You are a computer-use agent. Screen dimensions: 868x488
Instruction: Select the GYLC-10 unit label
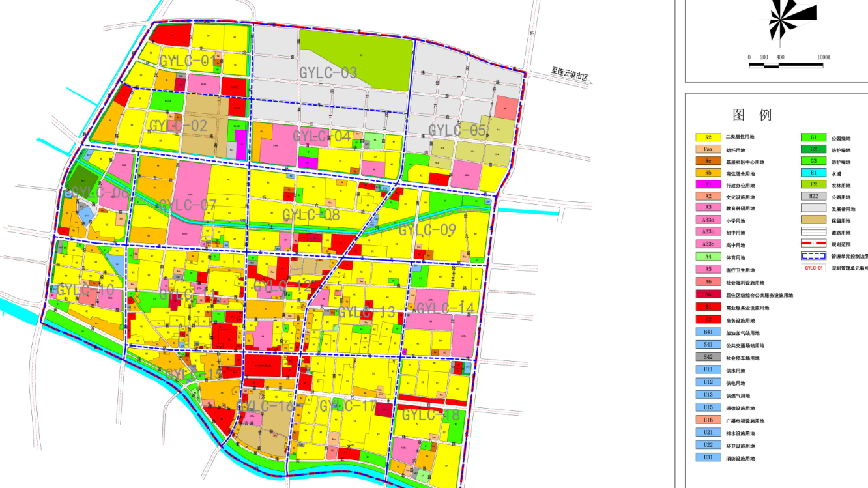tap(85, 290)
